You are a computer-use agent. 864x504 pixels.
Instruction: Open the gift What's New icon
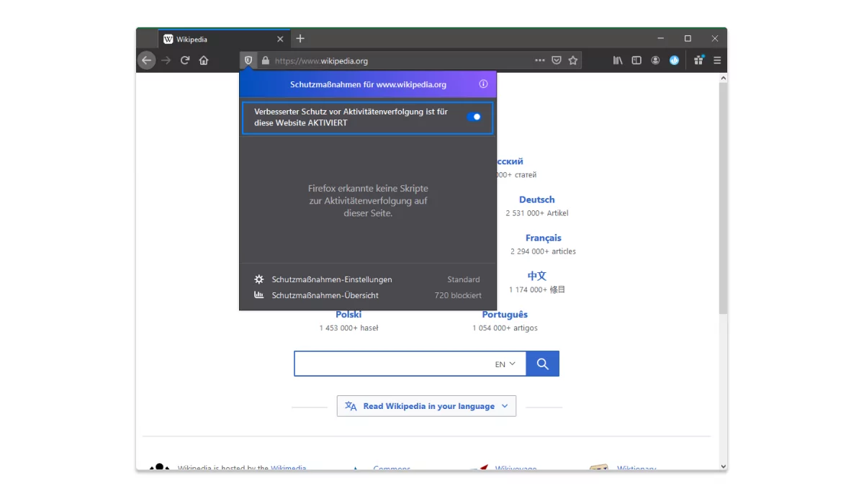(698, 60)
